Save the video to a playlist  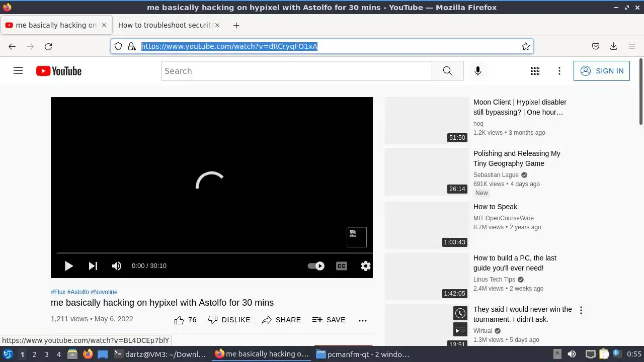(329, 320)
